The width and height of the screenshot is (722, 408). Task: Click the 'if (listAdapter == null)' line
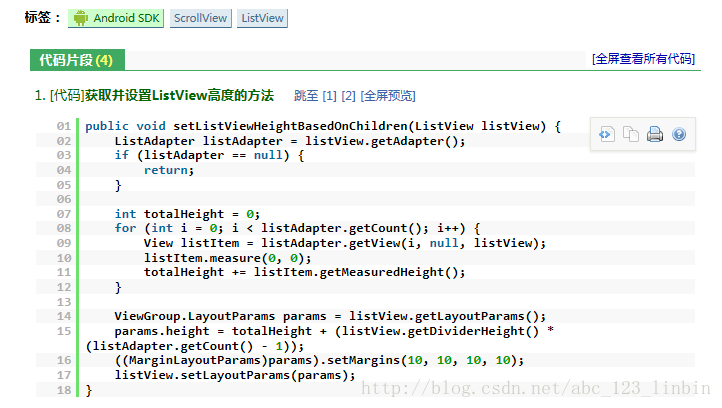click(209, 156)
